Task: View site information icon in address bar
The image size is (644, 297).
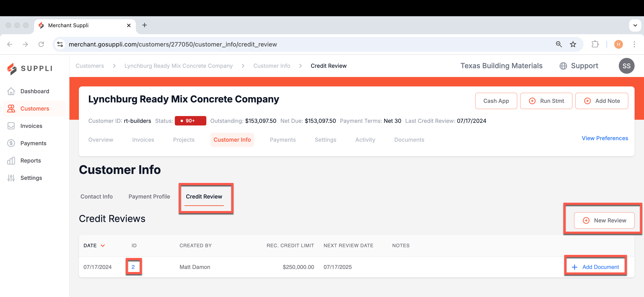Action: coord(60,44)
